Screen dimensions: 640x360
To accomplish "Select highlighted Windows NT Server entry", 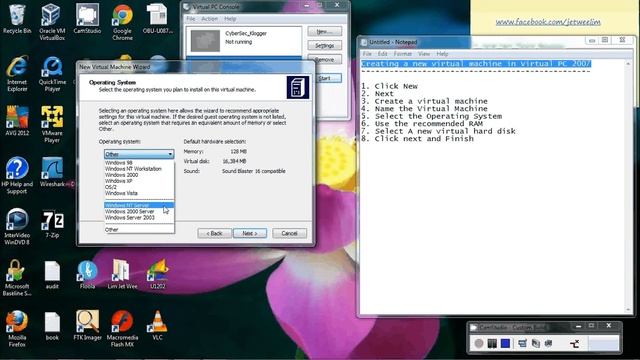I will pos(139,205).
